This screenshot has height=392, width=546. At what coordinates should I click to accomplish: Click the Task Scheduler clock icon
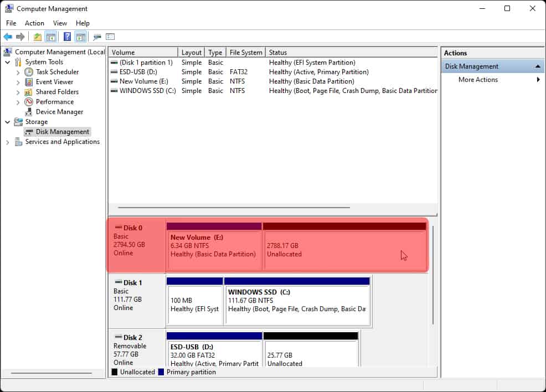click(x=29, y=72)
